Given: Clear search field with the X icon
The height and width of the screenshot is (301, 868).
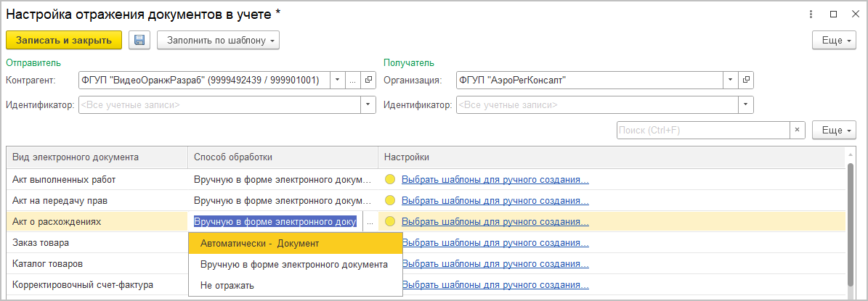Looking at the screenshot, I should (798, 130).
